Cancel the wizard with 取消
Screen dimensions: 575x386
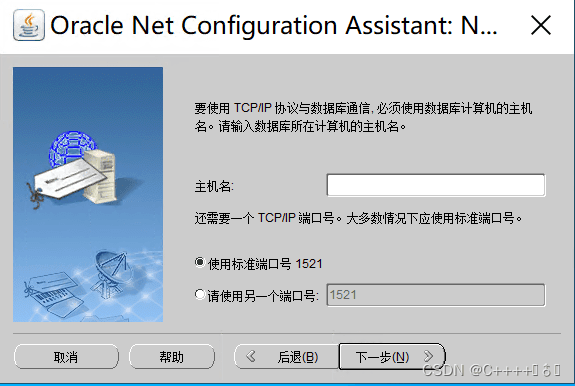(x=66, y=356)
